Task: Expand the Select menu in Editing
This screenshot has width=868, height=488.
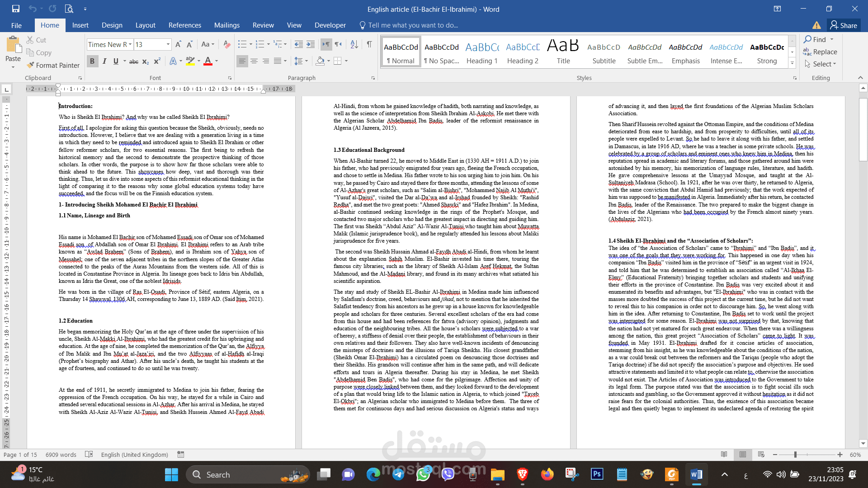Action: (x=821, y=64)
